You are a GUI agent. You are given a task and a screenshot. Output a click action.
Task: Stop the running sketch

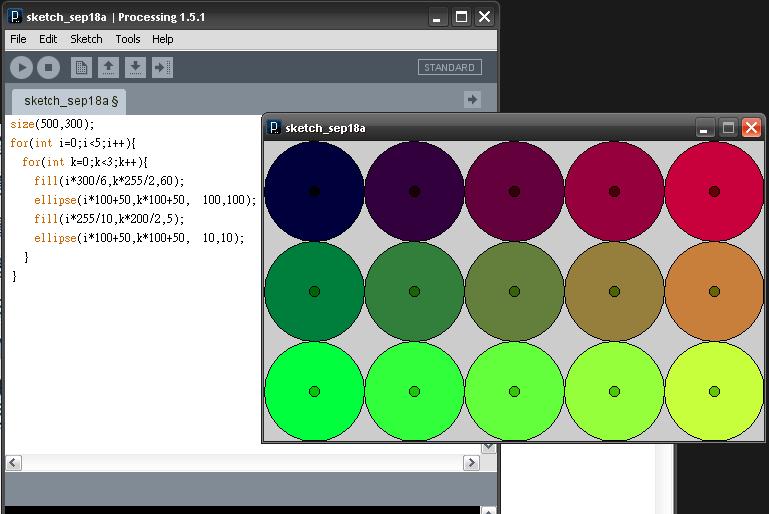(x=48, y=68)
